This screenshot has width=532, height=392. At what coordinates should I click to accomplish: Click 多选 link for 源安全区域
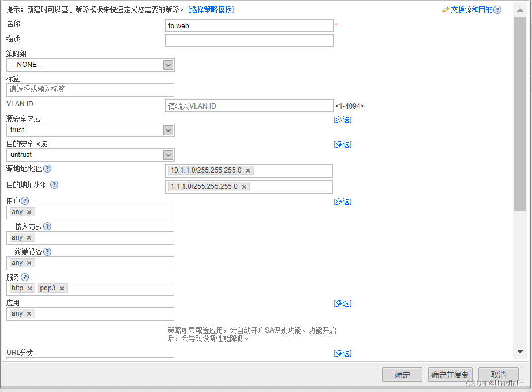tap(342, 120)
